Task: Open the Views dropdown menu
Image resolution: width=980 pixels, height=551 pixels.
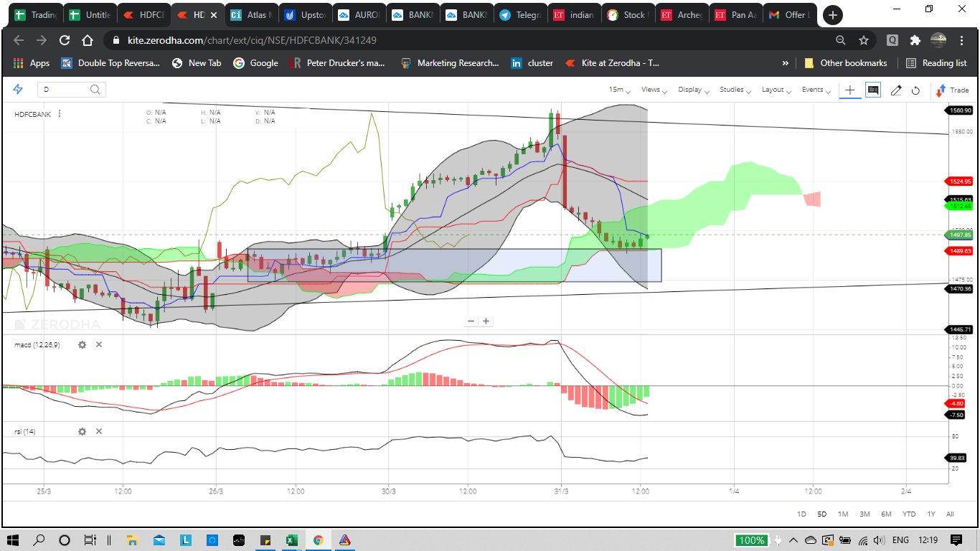Action: [654, 90]
